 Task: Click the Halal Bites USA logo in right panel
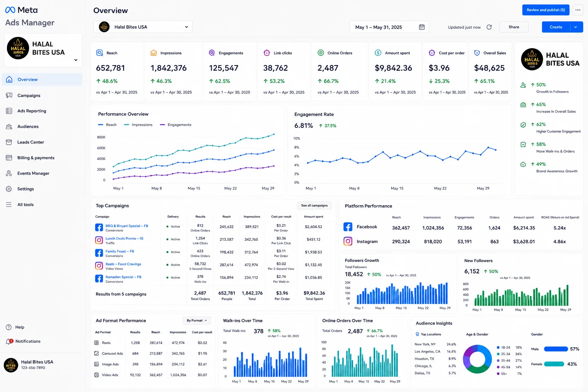(x=532, y=59)
